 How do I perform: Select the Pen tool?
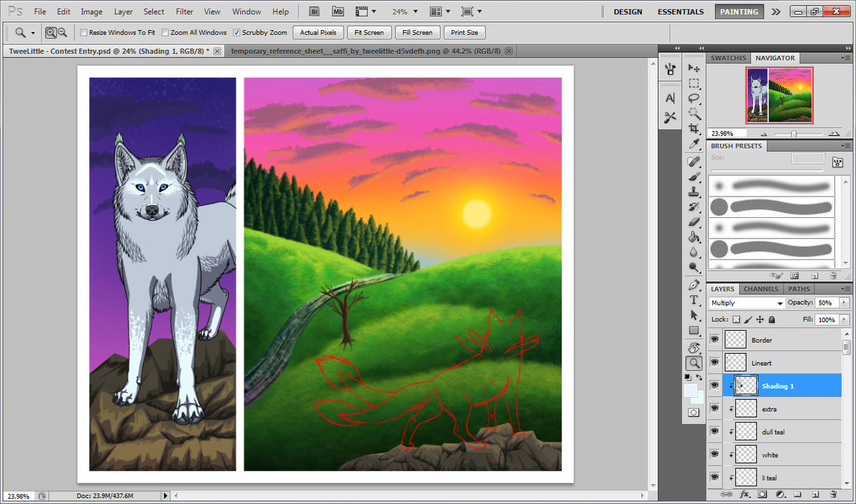694,285
